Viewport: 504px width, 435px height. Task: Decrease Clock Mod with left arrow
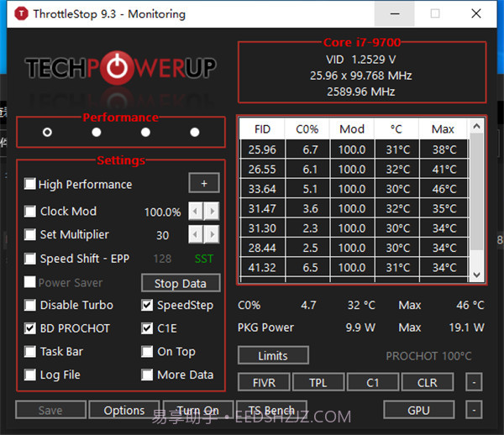coord(195,211)
